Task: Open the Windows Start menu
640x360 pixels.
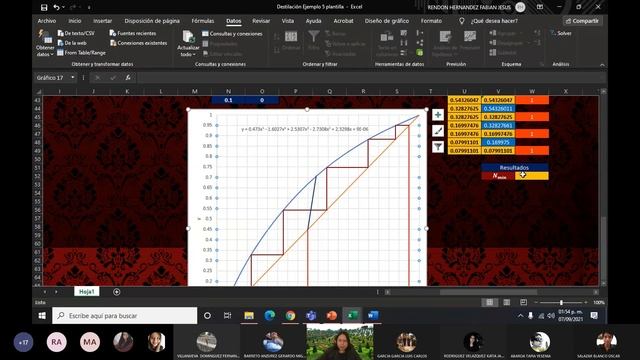Action: click(x=42, y=316)
